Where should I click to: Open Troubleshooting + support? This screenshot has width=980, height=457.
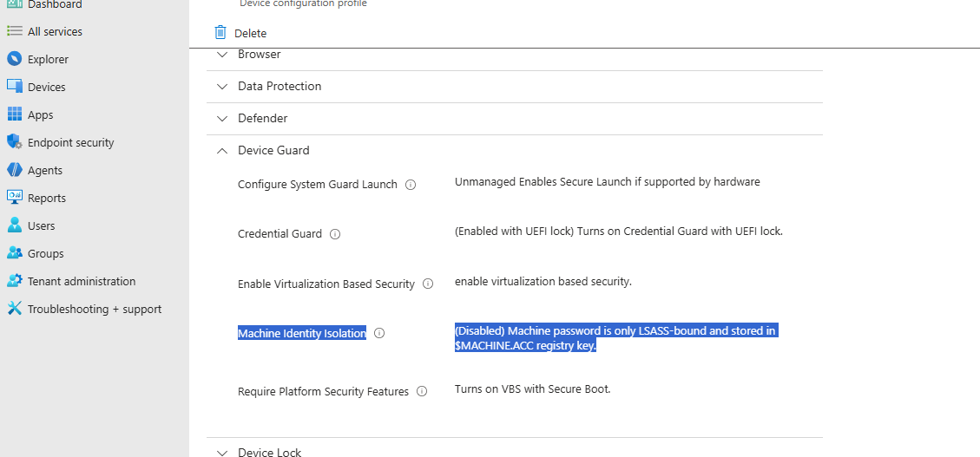point(95,309)
